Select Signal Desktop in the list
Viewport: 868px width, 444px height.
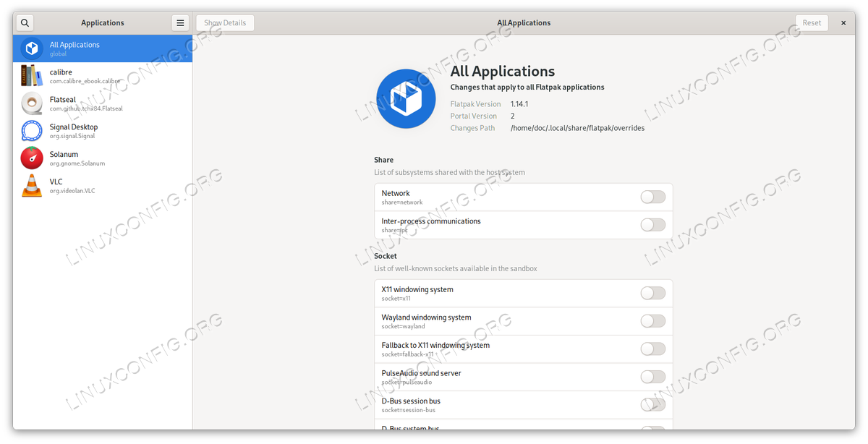103,131
